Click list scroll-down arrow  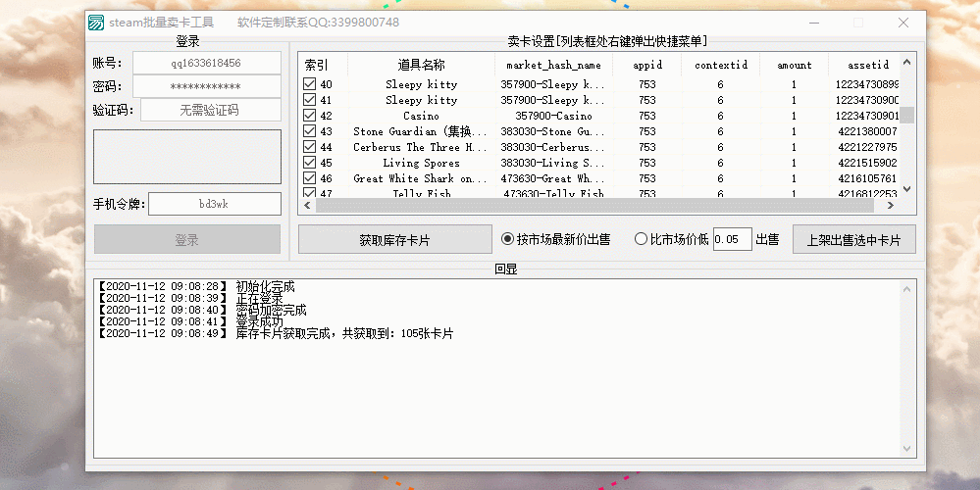click(x=906, y=189)
